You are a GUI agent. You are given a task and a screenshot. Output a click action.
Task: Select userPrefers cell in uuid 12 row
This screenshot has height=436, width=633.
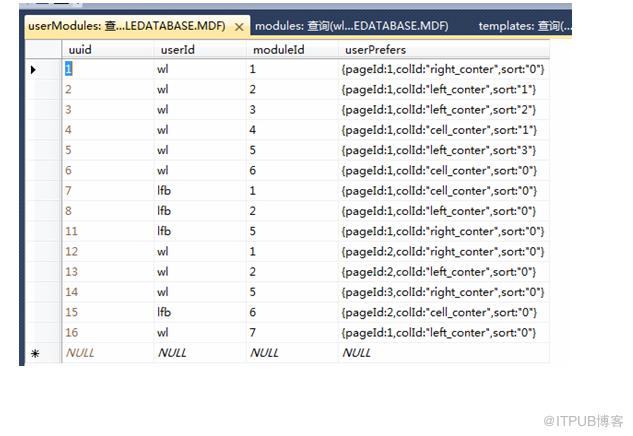click(444, 252)
